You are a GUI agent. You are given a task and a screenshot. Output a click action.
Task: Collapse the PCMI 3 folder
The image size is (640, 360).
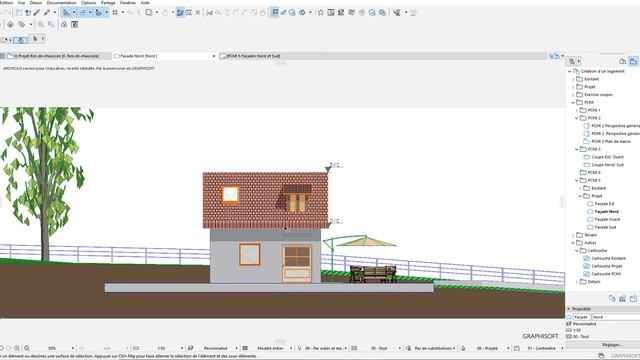577,149
